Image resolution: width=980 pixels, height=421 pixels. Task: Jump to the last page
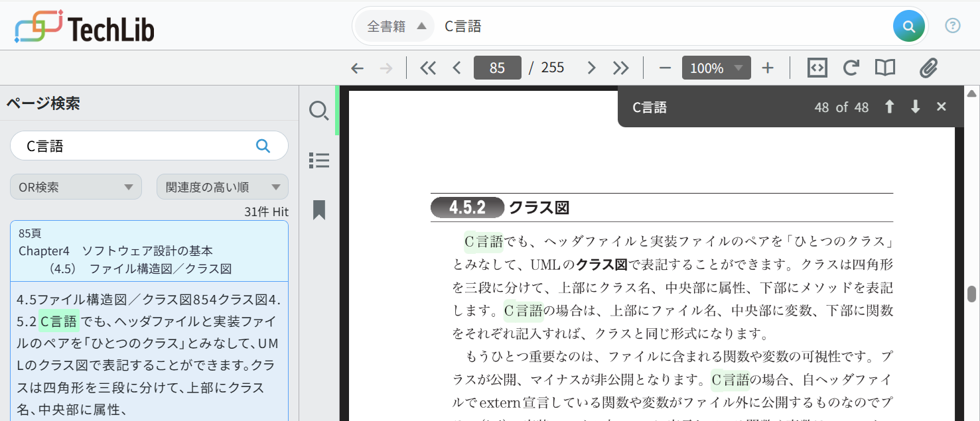pyautogui.click(x=620, y=67)
